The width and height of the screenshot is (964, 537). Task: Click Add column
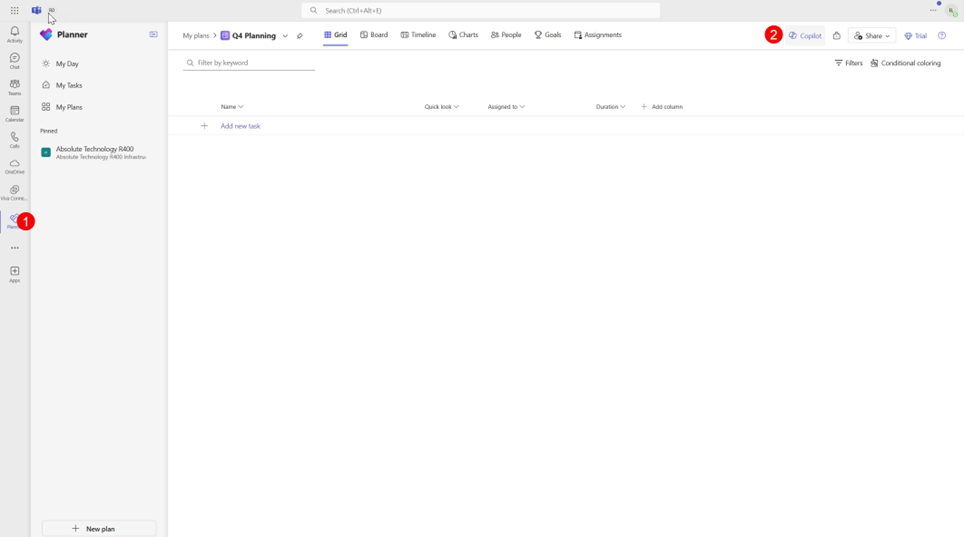pos(662,106)
